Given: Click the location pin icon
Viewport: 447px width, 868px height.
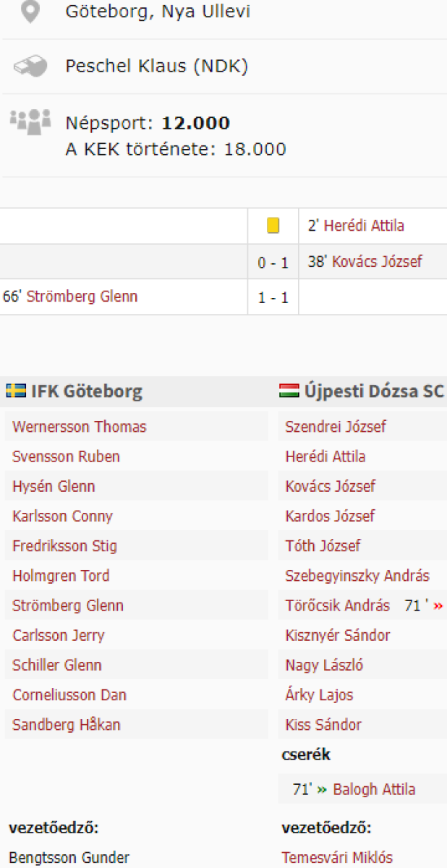Looking at the screenshot, I should pos(30,12).
